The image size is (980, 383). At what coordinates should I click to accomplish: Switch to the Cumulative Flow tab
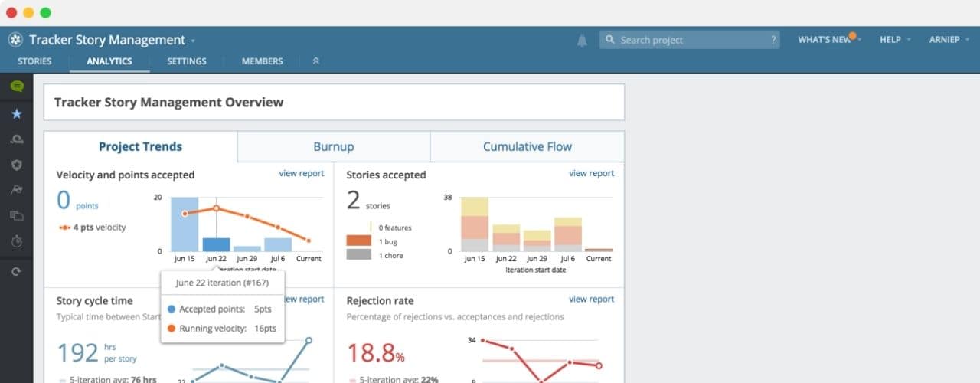click(x=527, y=146)
